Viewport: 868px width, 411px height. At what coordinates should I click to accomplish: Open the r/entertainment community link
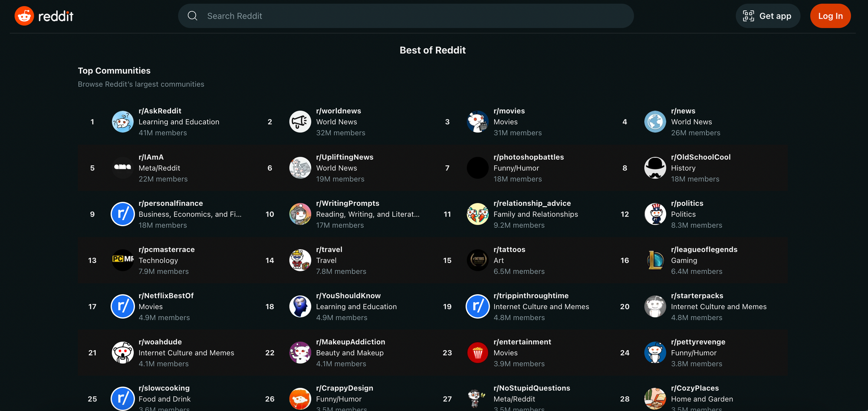523,342
